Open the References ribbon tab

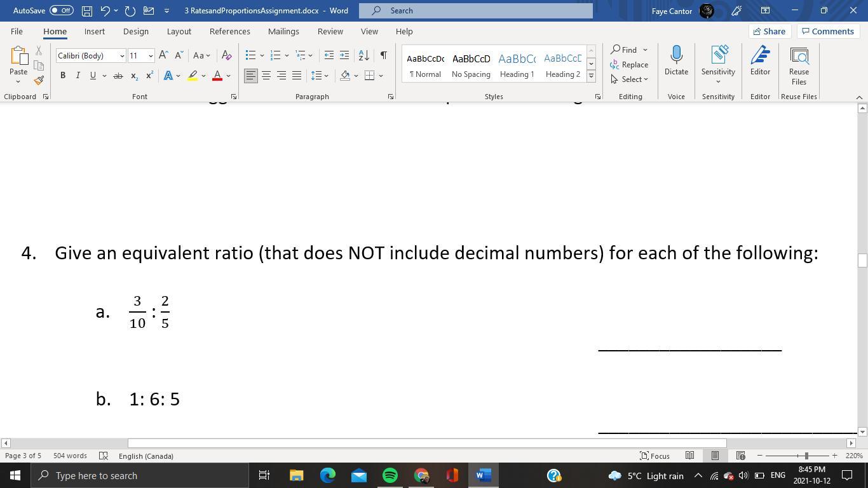(x=229, y=31)
